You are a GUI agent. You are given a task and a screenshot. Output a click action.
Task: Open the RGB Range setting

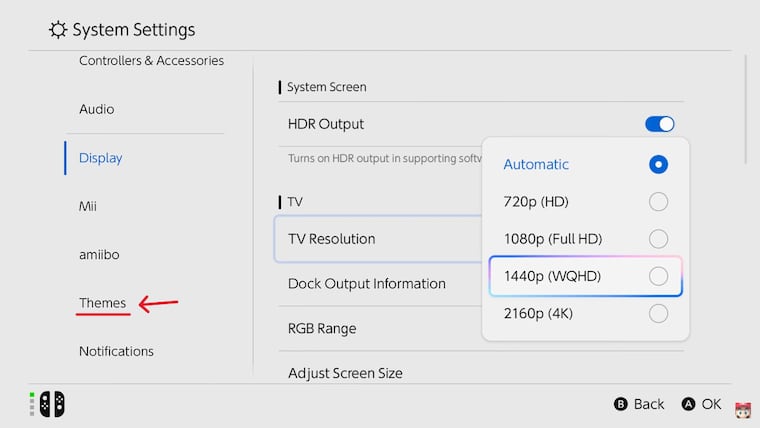[x=322, y=328]
